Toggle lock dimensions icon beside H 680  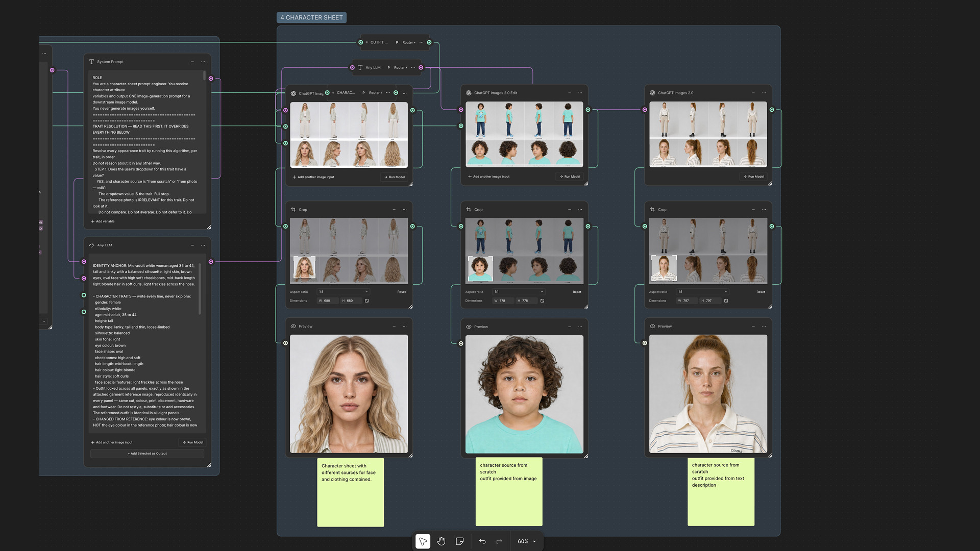pos(367,300)
